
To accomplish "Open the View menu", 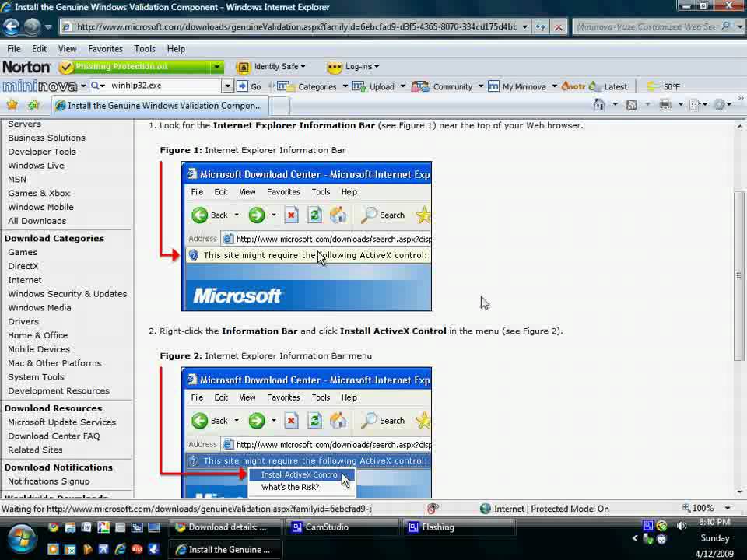I will [67, 48].
